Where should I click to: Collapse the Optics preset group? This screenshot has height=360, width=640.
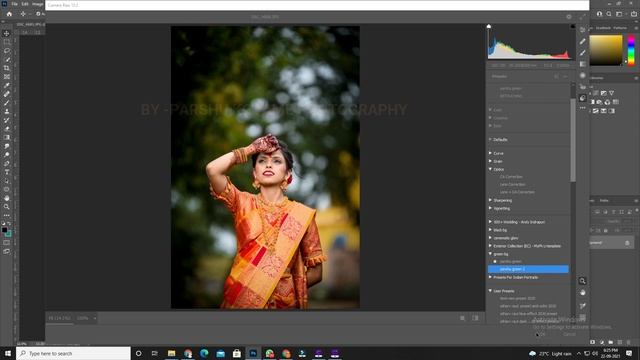[x=490, y=169]
